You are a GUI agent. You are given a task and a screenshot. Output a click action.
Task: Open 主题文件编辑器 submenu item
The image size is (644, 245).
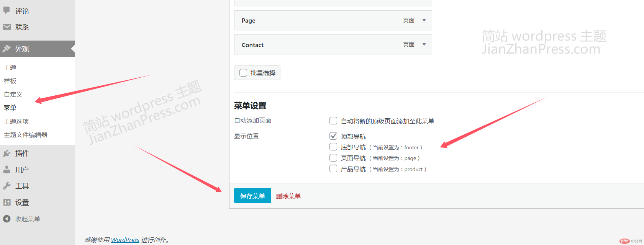point(26,135)
